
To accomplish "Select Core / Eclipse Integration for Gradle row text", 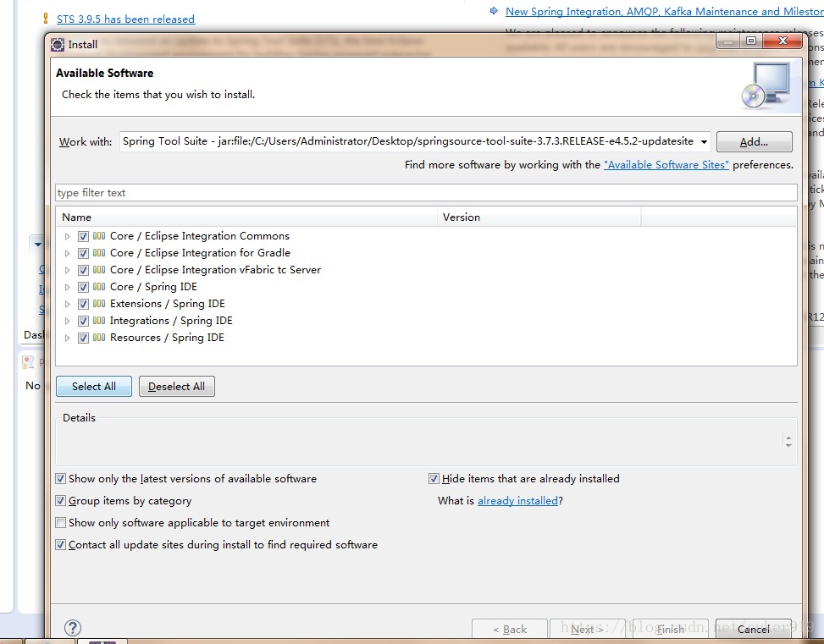I will pyautogui.click(x=200, y=253).
